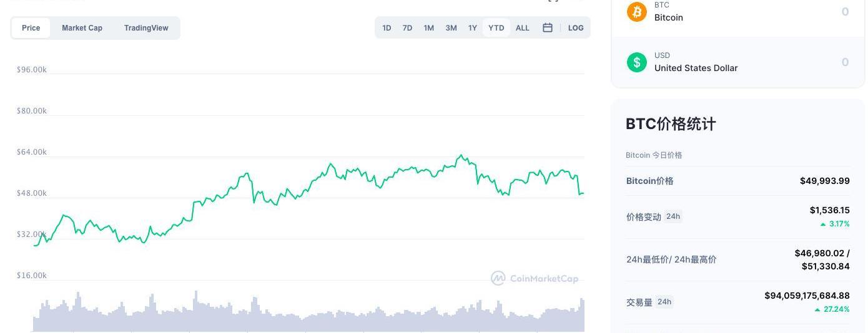Viewport: 868px width, 333px height.
Task: Choose the 3M time range
Action: 451,28
